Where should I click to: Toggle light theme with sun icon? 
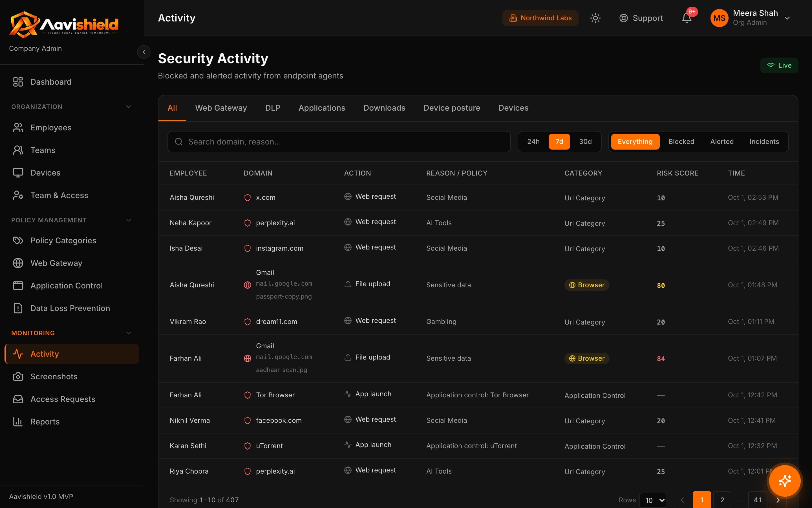point(595,18)
